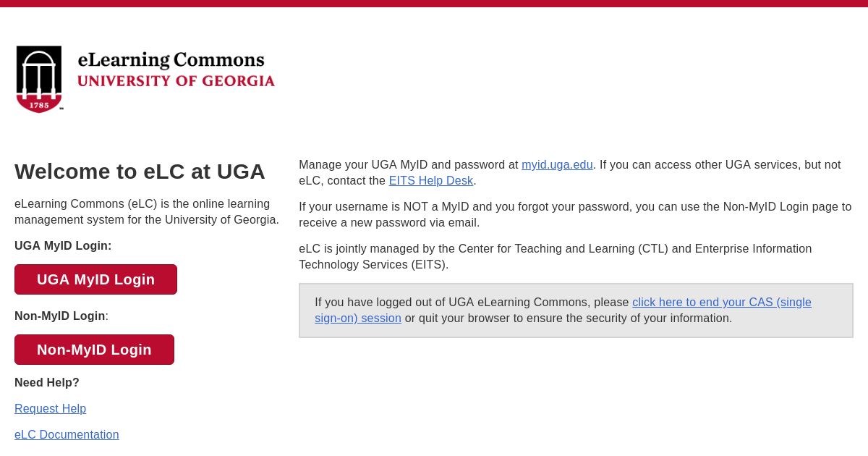Click the gray CAS logout notice box
Image resolution: width=868 pixels, height=456 pixels.
point(576,311)
